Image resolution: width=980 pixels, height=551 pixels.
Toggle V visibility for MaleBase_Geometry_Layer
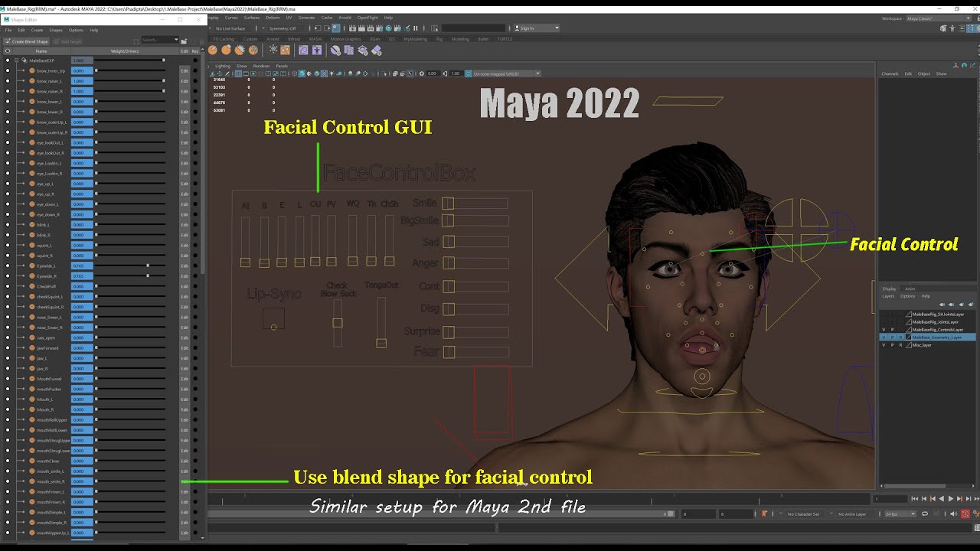884,337
